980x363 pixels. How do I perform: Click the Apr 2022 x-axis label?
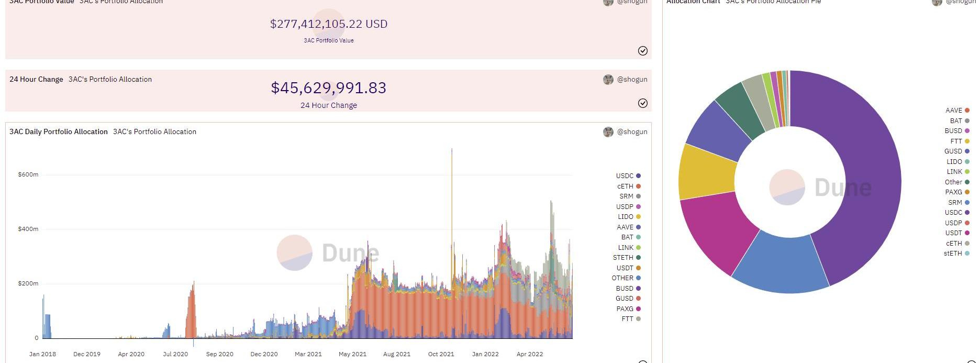pos(530,354)
